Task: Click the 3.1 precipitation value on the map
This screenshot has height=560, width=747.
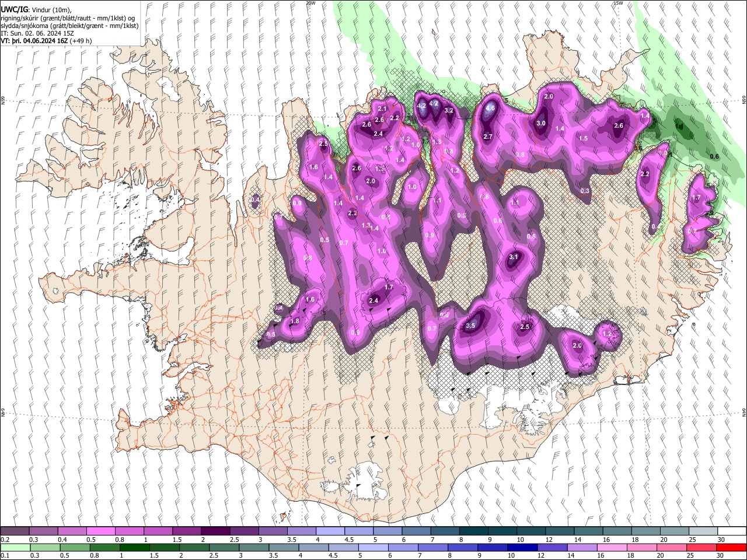Action: click(x=514, y=257)
